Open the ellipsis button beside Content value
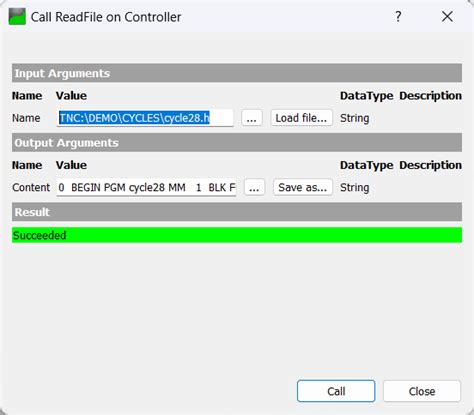This screenshot has width=474, height=415. (x=254, y=187)
